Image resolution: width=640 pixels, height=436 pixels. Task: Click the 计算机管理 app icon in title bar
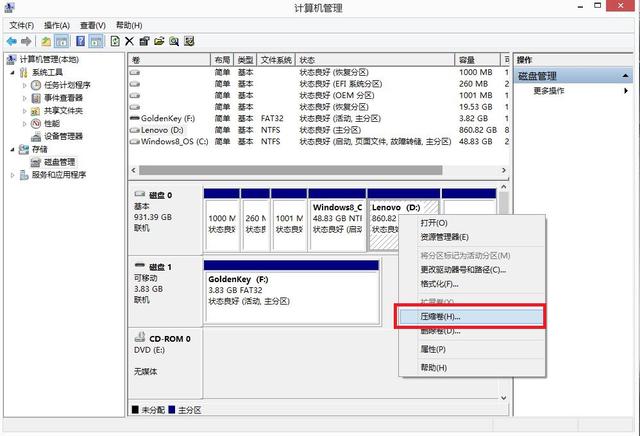click(9, 7)
